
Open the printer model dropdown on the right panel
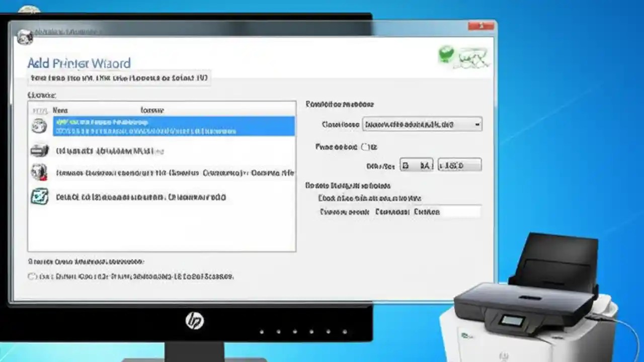click(x=422, y=124)
